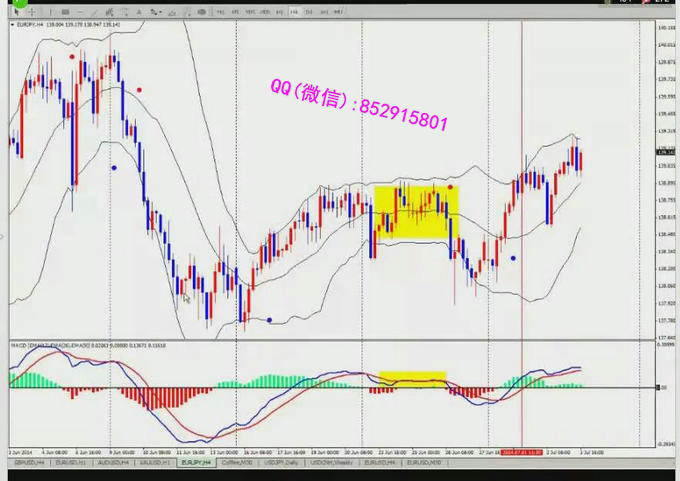Screen dimensions: 680x481
Task: Toggle the H4 timeframe button
Action: tap(295, 12)
